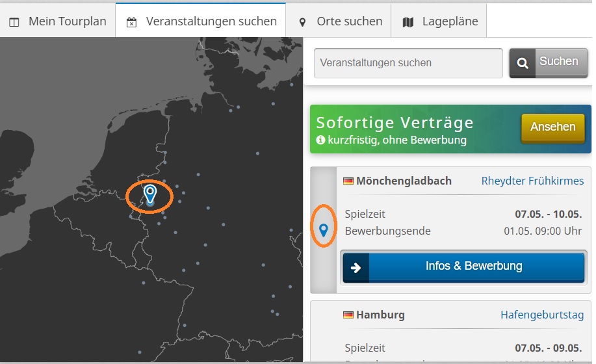Open the Rheydter Frühkirmes link
This screenshot has width=596, height=364.
(x=532, y=181)
